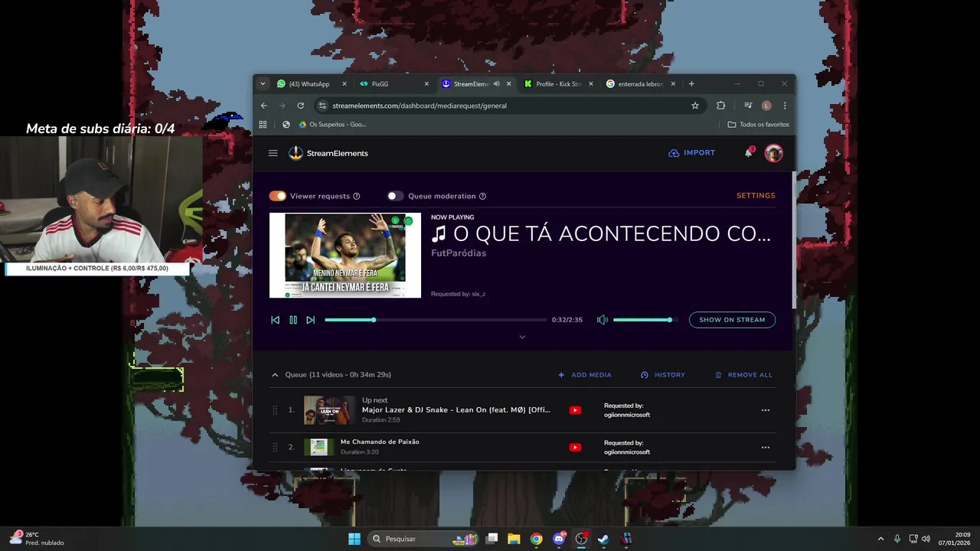
Task: Go back in Chrome
Action: point(264,106)
